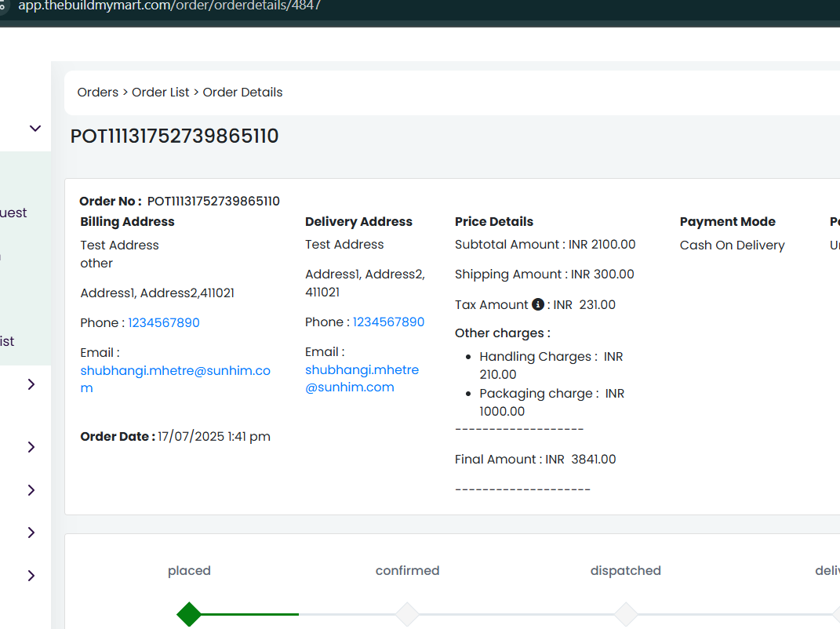Click the "Price Details" heading
The height and width of the screenshot is (629, 840).
(494, 222)
